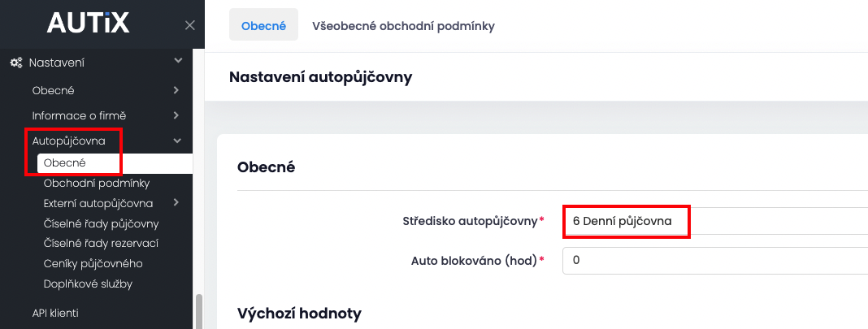Expand Externí autopůjčovna submenu arrow
Viewport: 868px width, 329px height.
(176, 203)
